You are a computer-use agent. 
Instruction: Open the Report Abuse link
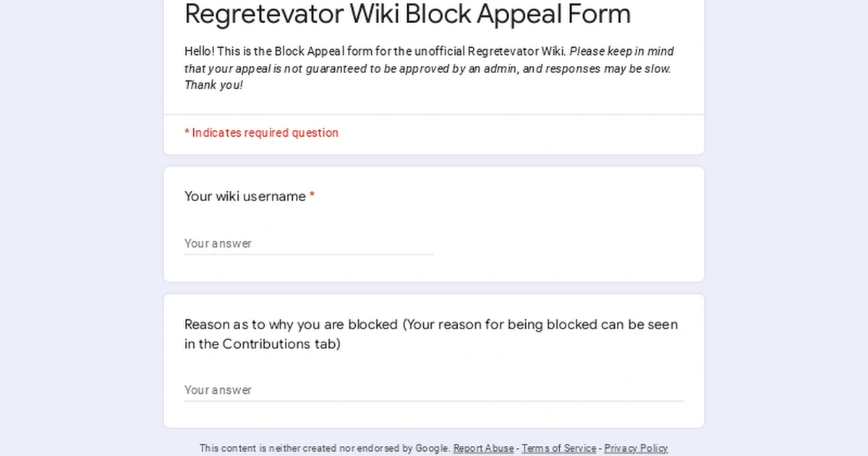pyautogui.click(x=482, y=448)
